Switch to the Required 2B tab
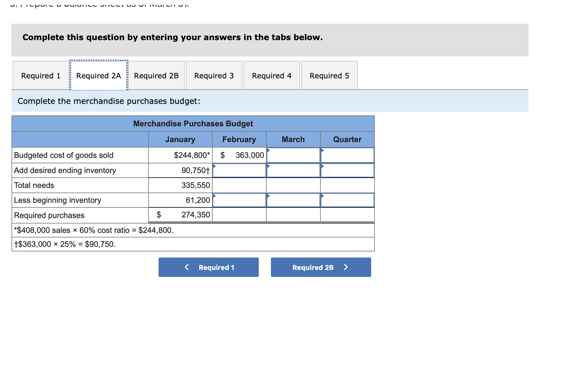The height and width of the screenshot is (365, 588). (x=156, y=75)
